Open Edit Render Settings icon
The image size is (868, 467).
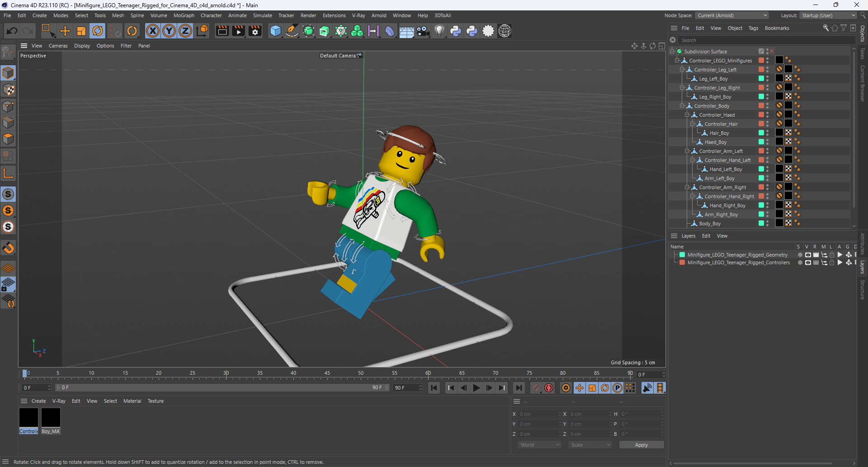[x=255, y=31]
